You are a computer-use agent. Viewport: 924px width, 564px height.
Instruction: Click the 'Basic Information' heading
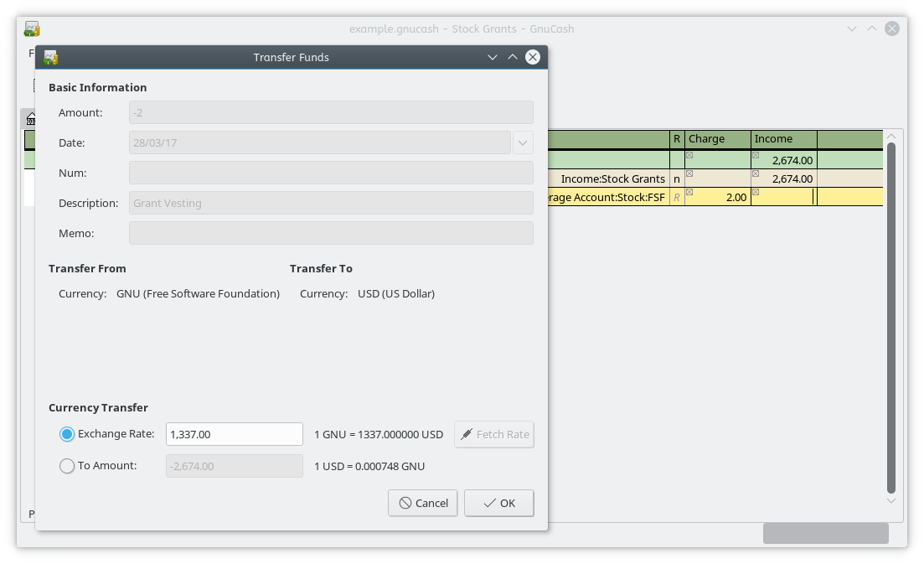98,87
